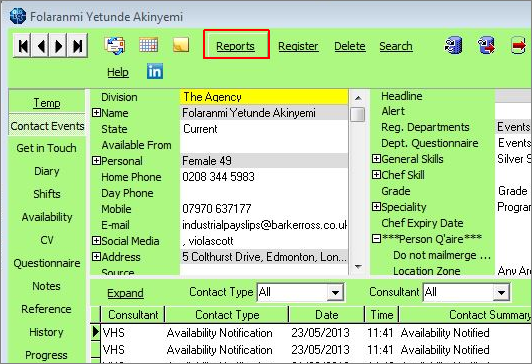
Task: Click the empty Available From field
Action: coord(264,145)
